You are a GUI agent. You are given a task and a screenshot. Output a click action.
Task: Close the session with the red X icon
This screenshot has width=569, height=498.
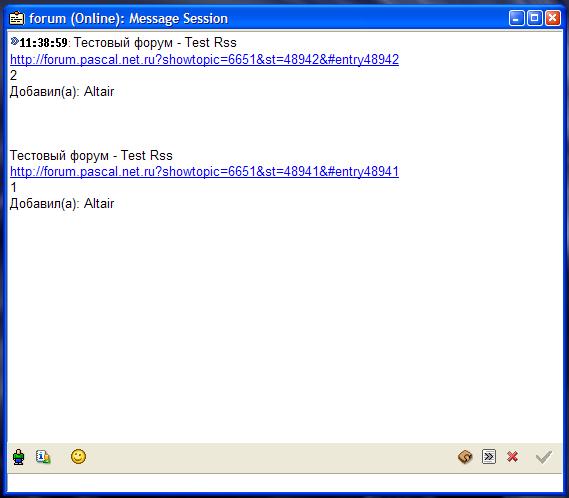coord(512,457)
